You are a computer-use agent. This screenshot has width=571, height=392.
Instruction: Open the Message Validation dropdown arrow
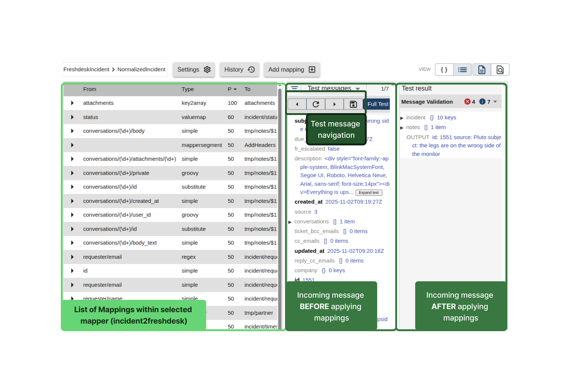pyautogui.click(x=495, y=102)
